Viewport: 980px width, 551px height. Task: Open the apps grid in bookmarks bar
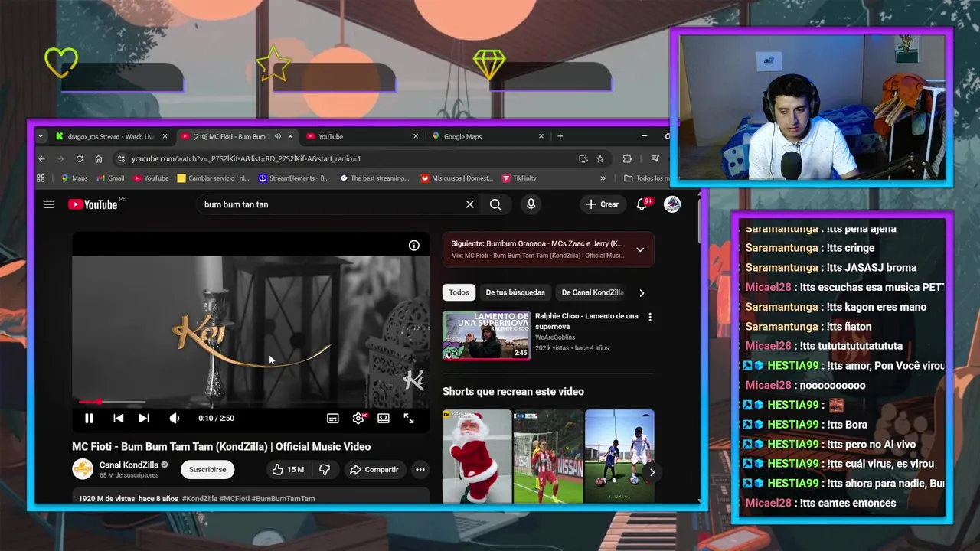click(41, 178)
